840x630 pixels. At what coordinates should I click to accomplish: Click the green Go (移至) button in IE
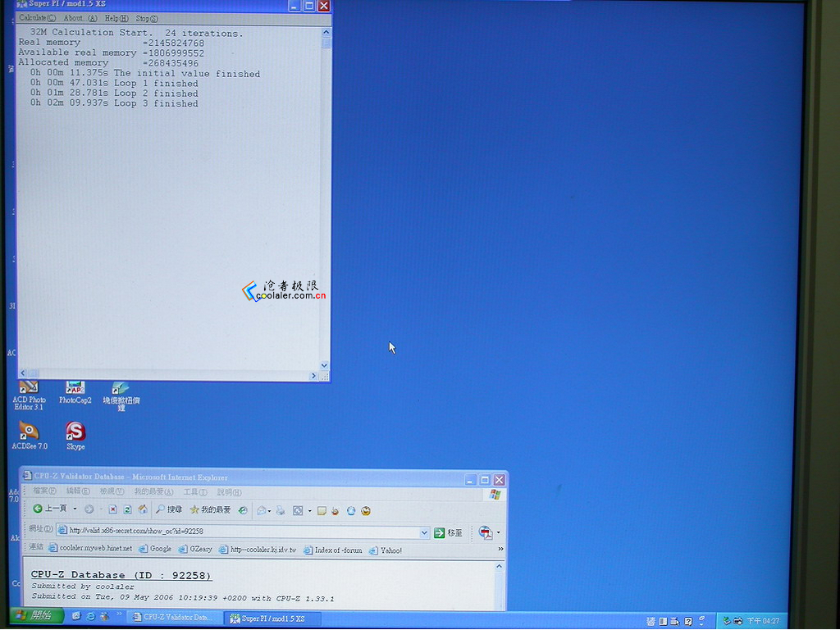click(449, 533)
